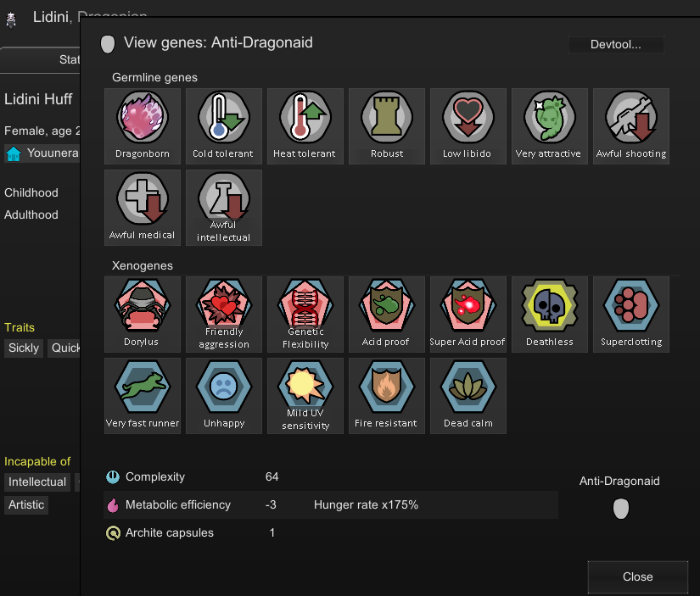Select the Robust gene icon
Image resolution: width=700 pixels, height=596 pixels.
(387, 126)
